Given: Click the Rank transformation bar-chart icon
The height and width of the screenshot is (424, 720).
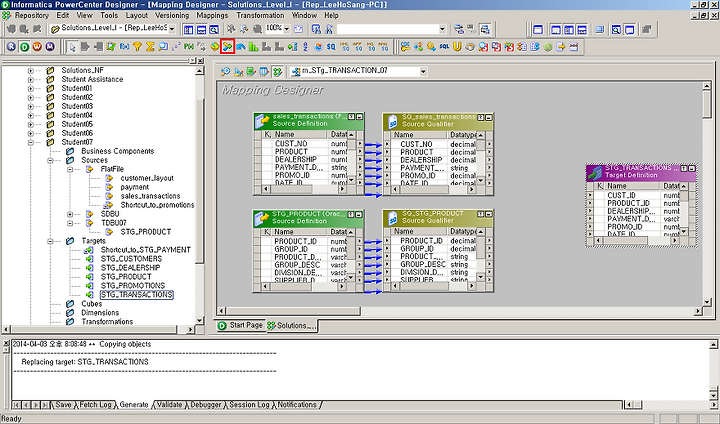Looking at the screenshot, I should (x=253, y=47).
